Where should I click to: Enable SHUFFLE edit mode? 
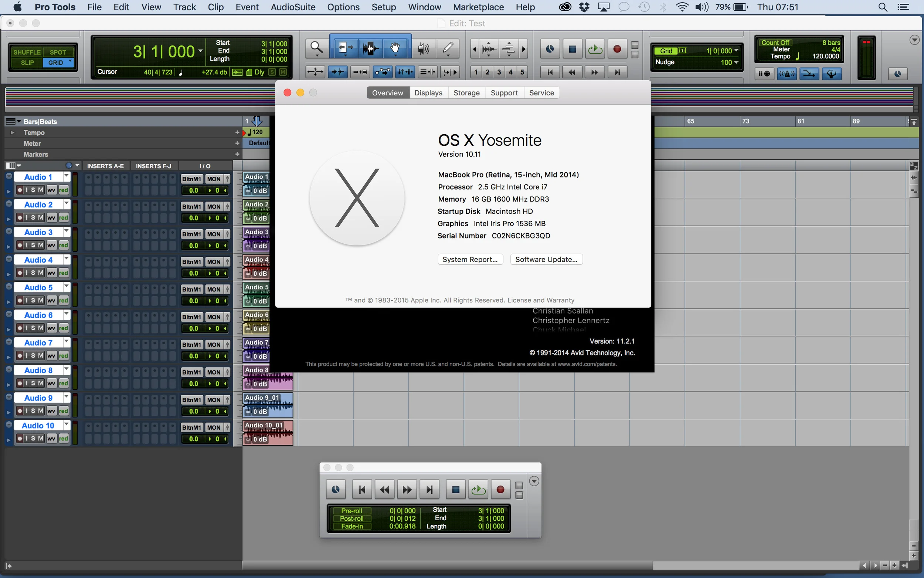[x=27, y=52]
